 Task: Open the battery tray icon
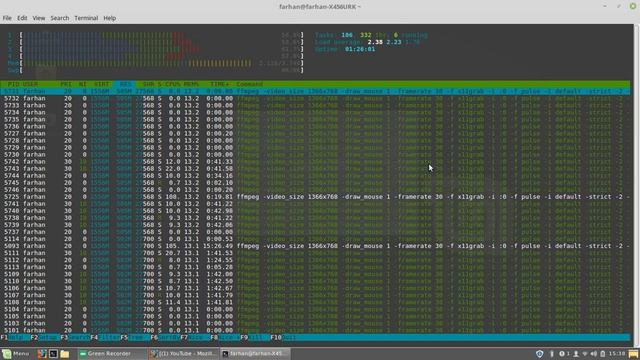(x=602, y=354)
